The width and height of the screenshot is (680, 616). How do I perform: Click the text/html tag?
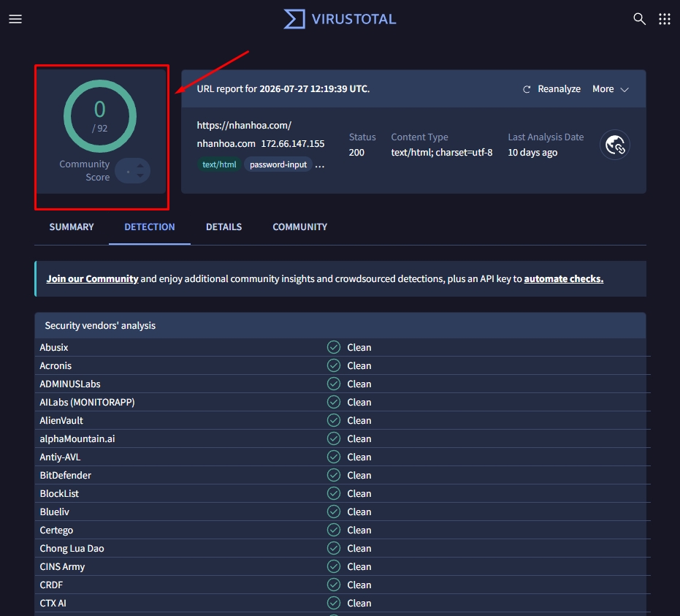219,164
